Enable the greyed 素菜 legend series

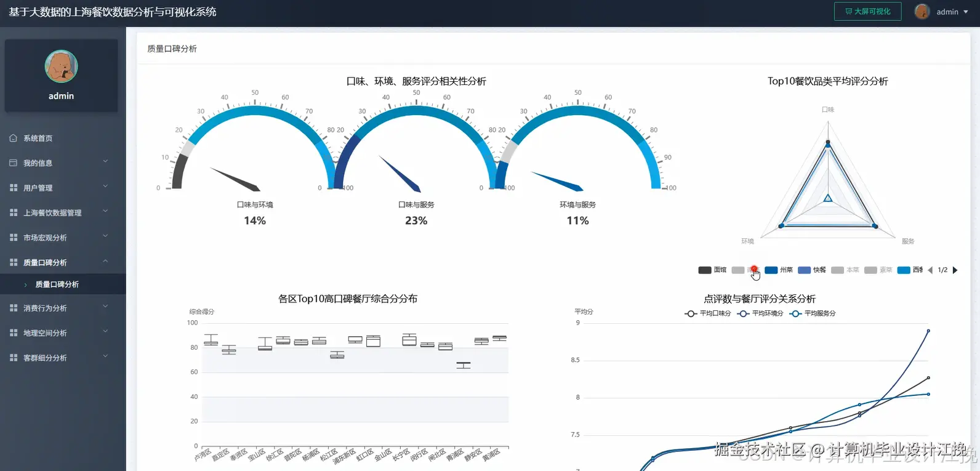[878, 270]
